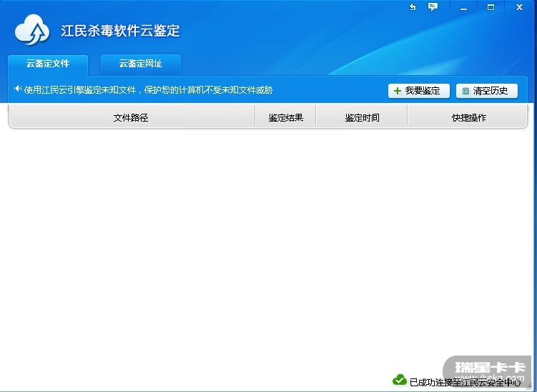Image resolution: width=537 pixels, height=392 pixels.
Task: Click the 清空历史 button
Action: (x=487, y=91)
